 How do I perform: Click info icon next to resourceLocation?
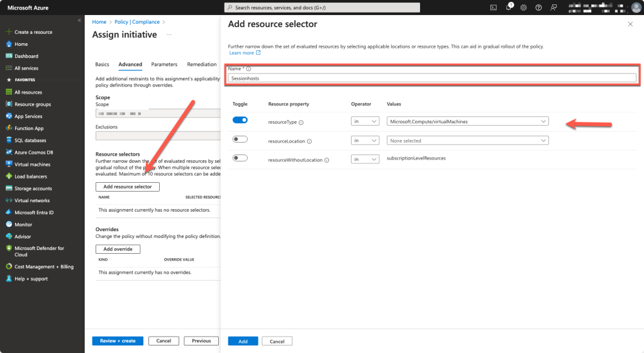click(x=309, y=141)
